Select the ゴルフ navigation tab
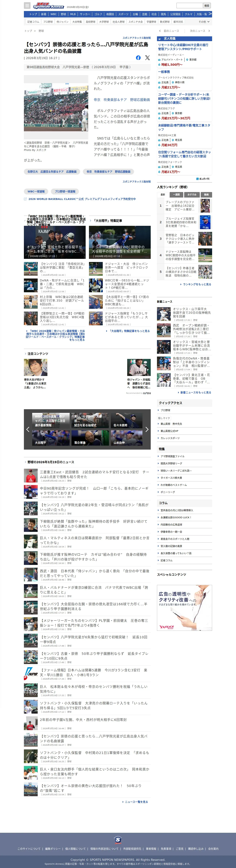 98,14
